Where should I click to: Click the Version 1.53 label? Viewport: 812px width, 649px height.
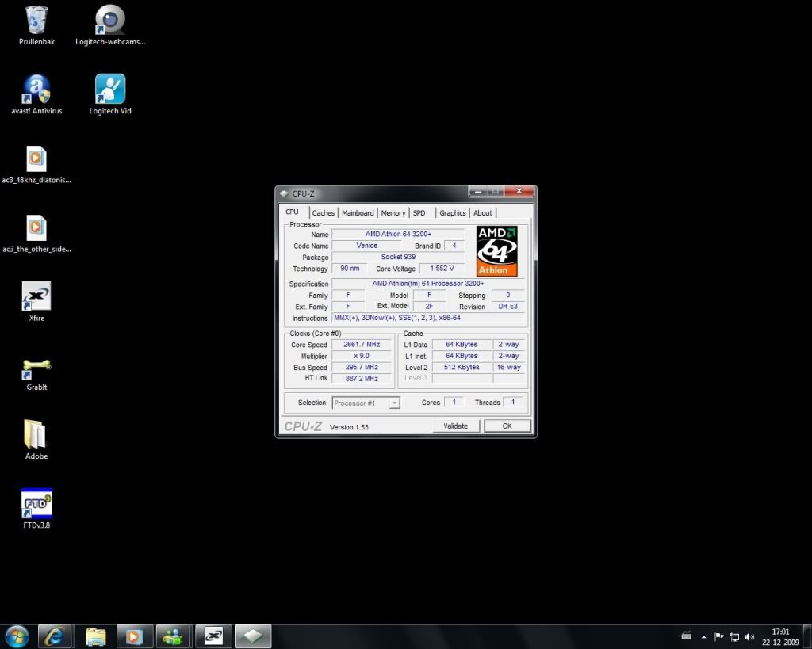pyautogui.click(x=349, y=427)
